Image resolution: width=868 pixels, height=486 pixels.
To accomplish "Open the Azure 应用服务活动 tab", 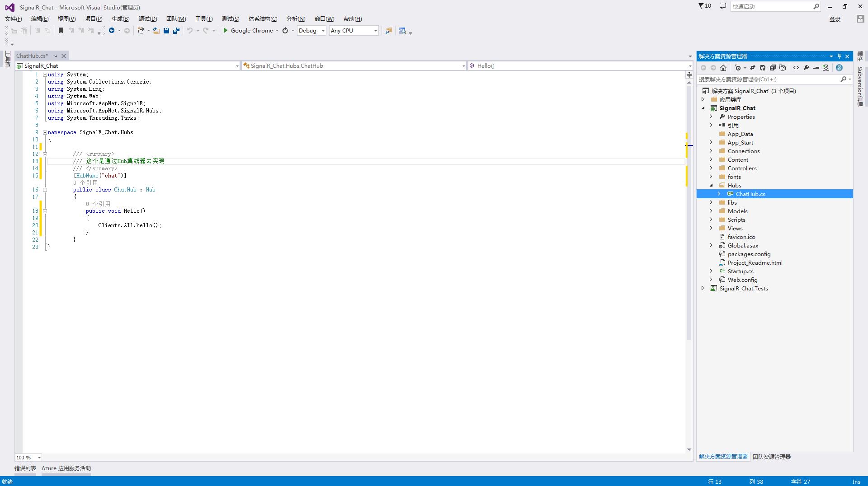I will [x=66, y=468].
